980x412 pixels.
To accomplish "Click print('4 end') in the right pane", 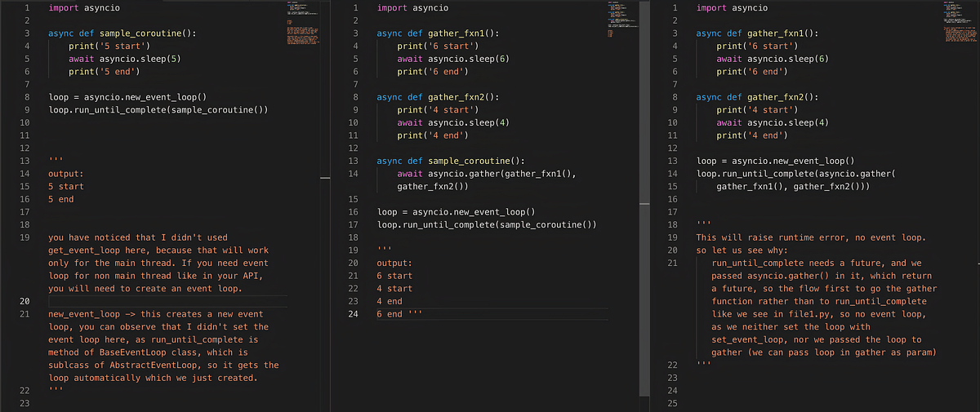I will coord(751,135).
